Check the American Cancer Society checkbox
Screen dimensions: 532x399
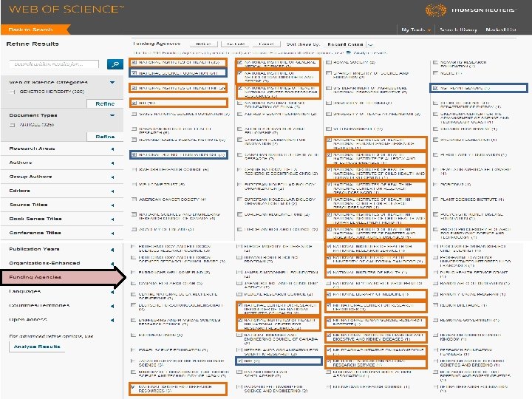[134, 199]
